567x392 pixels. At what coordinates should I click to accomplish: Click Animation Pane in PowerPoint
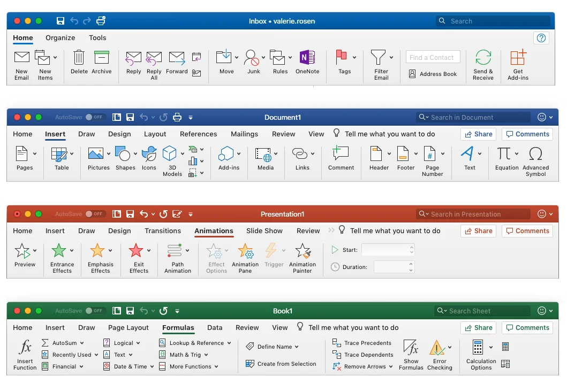pyautogui.click(x=245, y=258)
